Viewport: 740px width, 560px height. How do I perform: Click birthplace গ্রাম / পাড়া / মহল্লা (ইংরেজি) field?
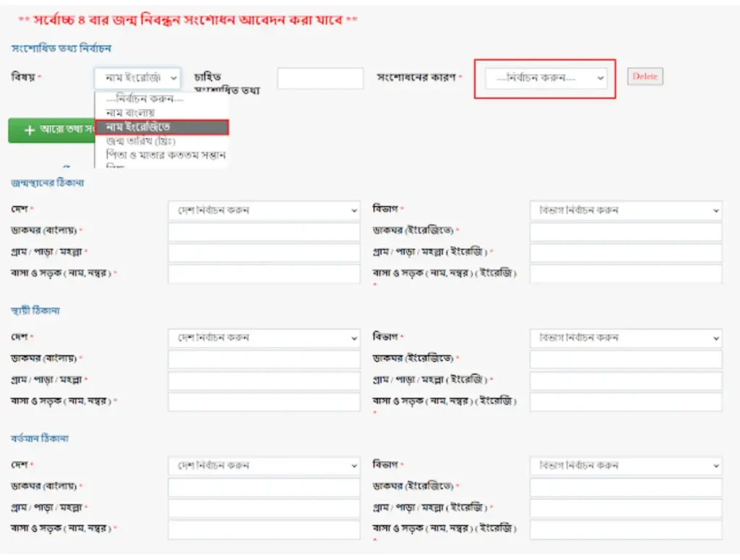626,253
